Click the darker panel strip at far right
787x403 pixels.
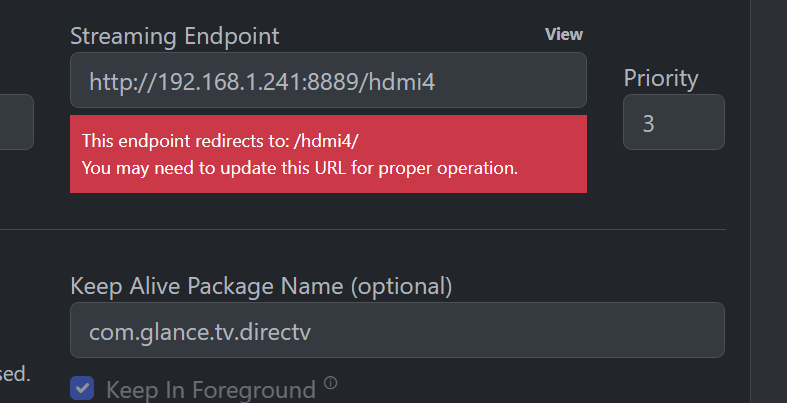(769, 200)
